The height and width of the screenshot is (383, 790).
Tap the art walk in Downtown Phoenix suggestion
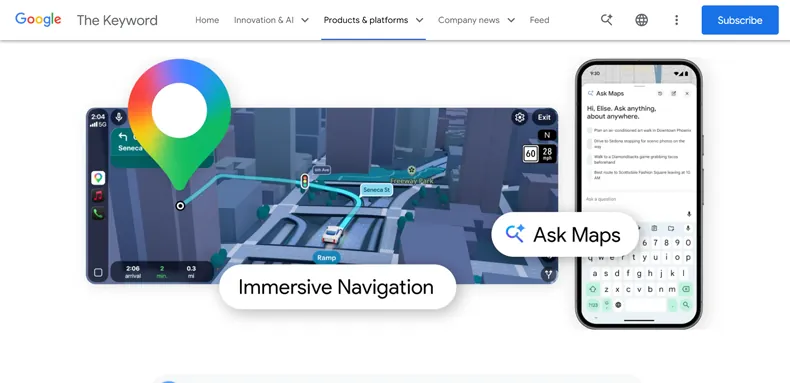pos(639,130)
